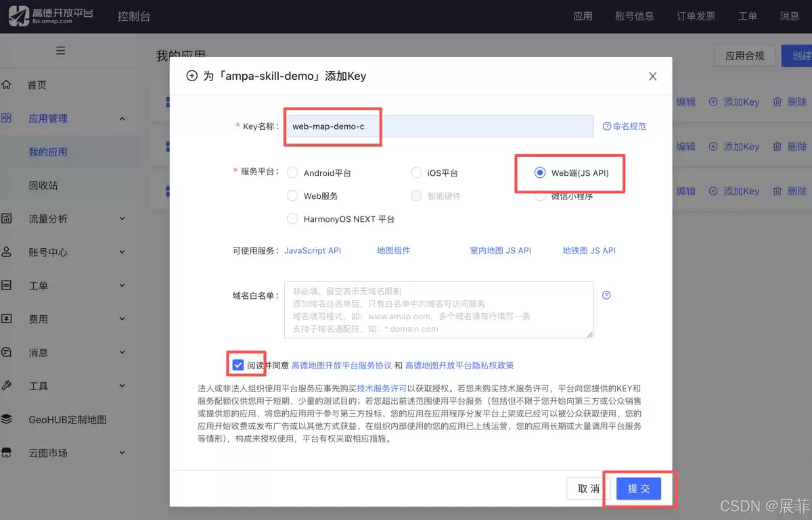Screen dimensions: 812x520
Task: Close the 添加Key dialog with the X
Action: (652, 76)
